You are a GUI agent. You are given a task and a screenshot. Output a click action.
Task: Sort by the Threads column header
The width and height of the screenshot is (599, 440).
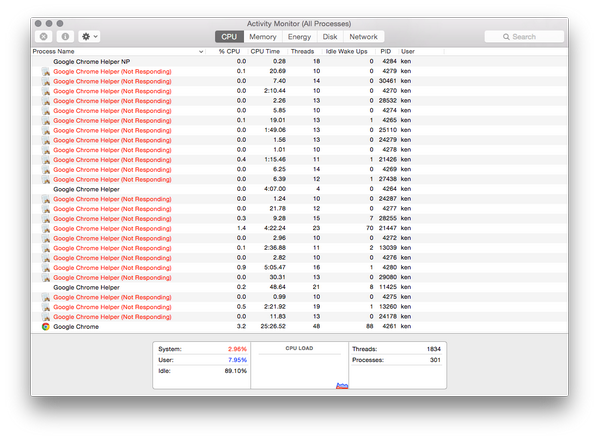tap(303, 51)
